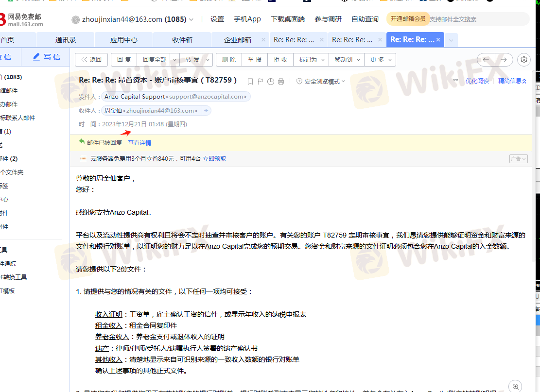Open the sidebar folder showing (1083)
Screen dimensions: 540x392
click(x=11, y=77)
